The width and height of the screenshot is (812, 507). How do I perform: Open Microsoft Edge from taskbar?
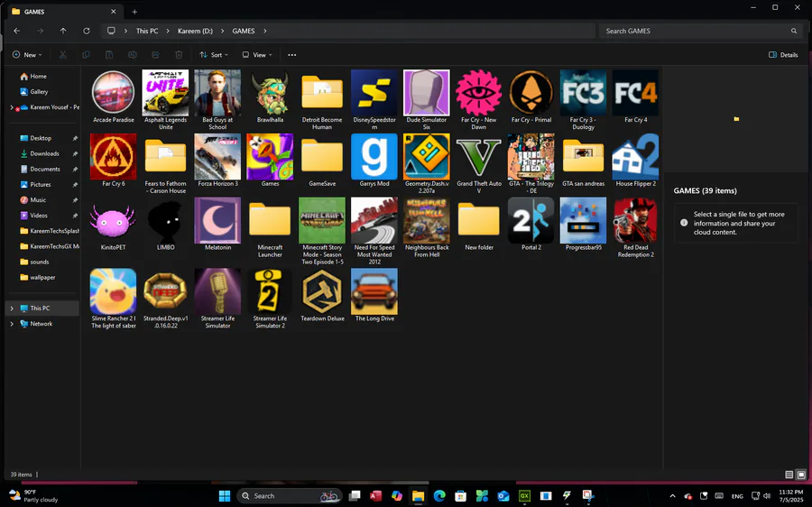439,496
